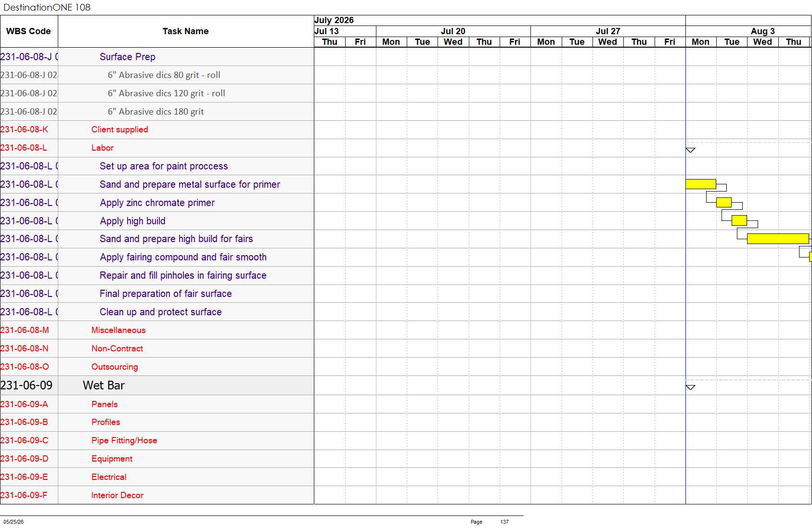Select the Aug 3 week header

coord(762,31)
